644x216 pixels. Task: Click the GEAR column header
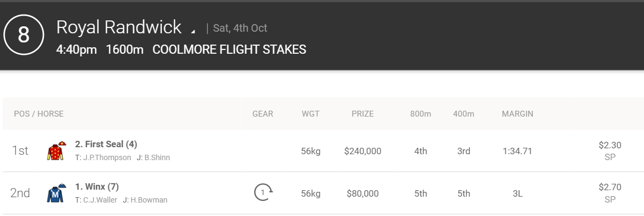[x=263, y=114]
